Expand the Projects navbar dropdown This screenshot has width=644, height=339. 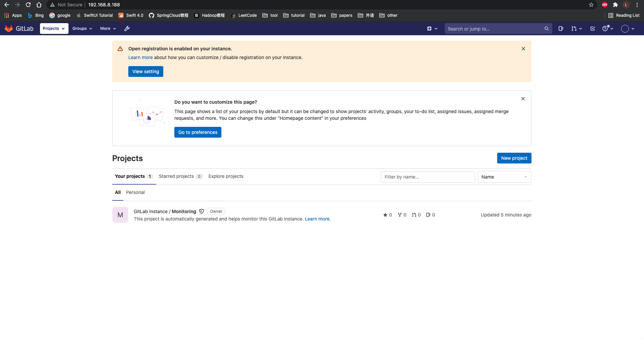pyautogui.click(x=54, y=29)
